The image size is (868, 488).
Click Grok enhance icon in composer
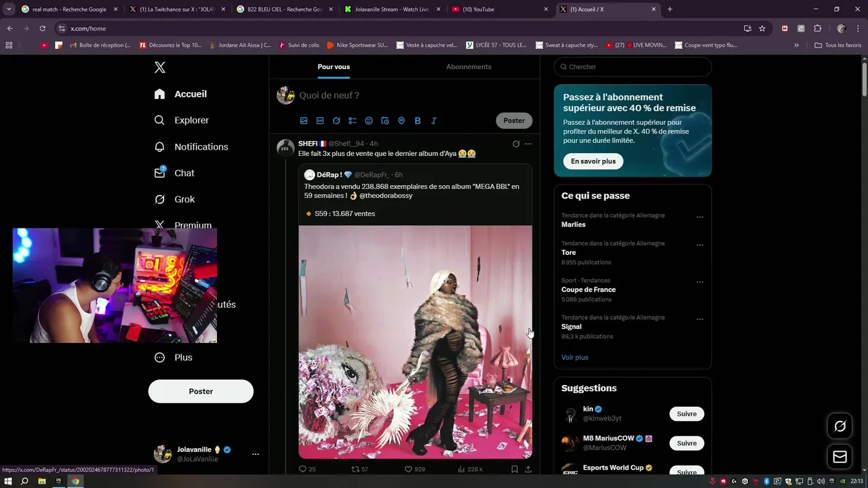click(x=336, y=121)
